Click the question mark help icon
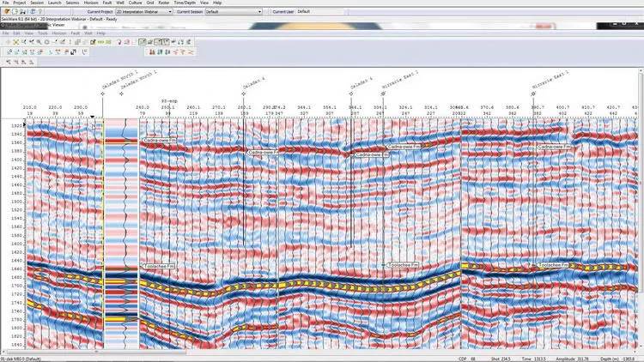Image resolution: width=644 pixels, height=362 pixels. pos(39,11)
